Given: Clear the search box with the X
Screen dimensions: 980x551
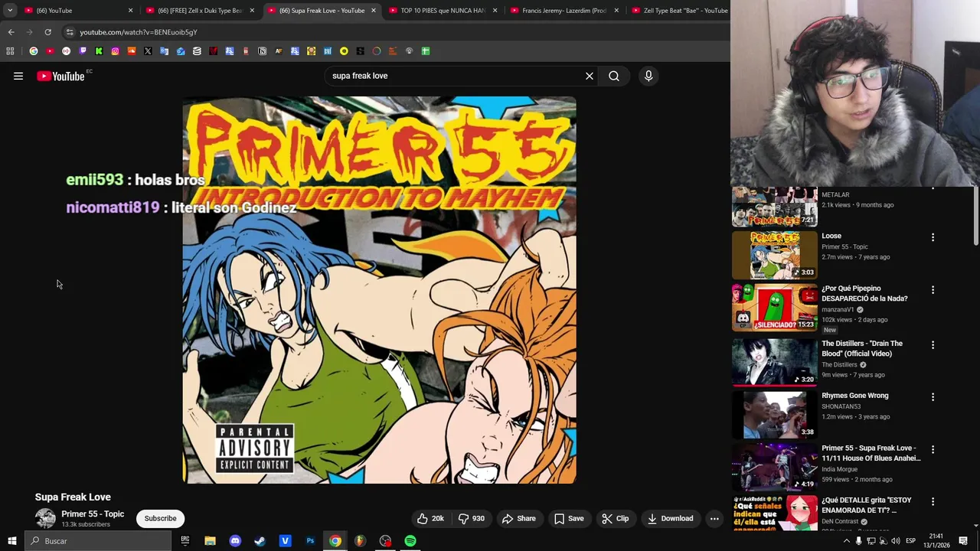Looking at the screenshot, I should pos(590,76).
